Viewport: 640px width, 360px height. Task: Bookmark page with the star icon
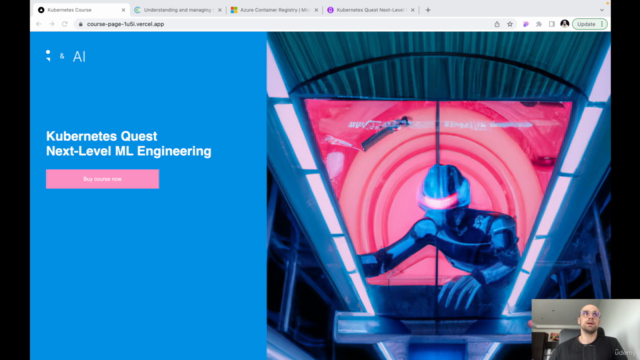tap(510, 24)
